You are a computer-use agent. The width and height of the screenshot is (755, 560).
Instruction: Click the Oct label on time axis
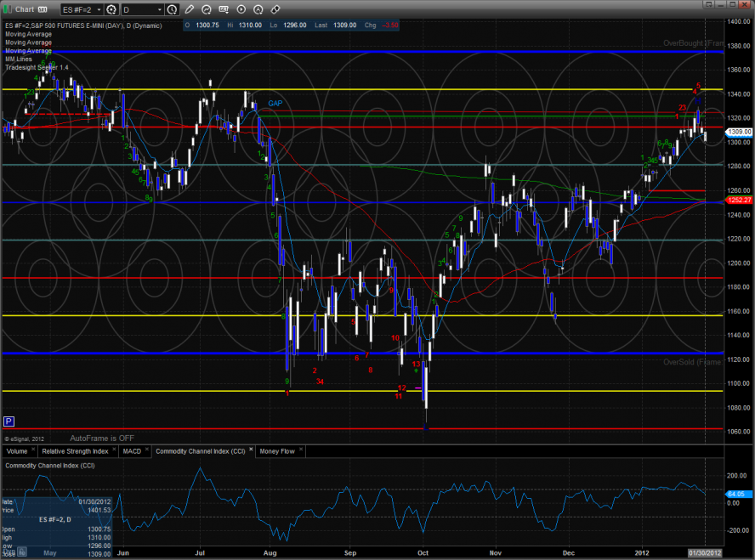tap(423, 553)
